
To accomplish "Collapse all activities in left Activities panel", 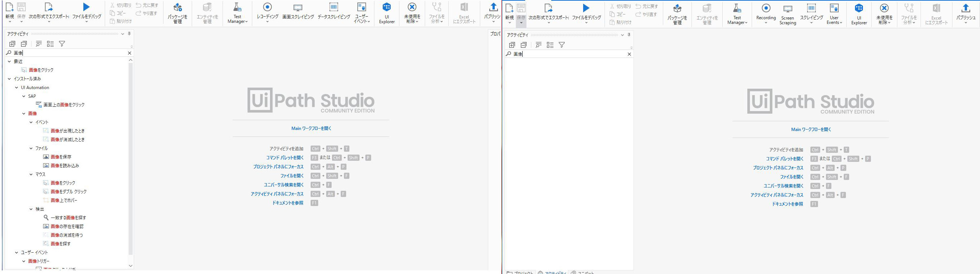I will 24,44.
